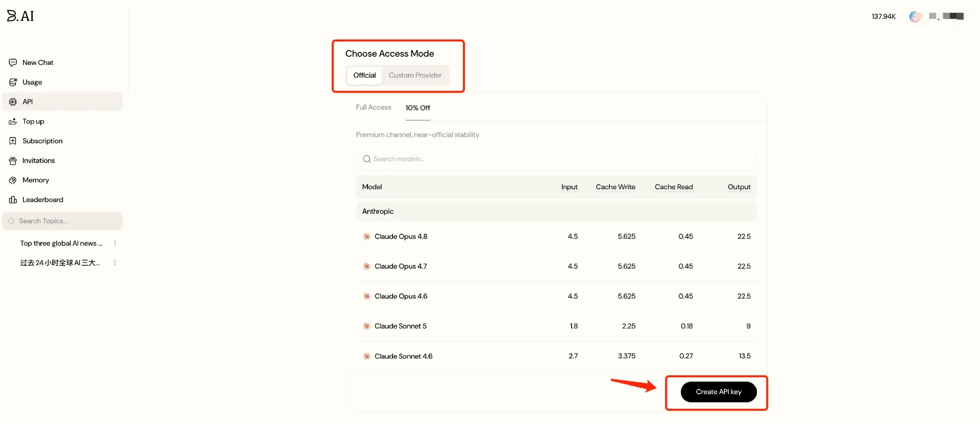Click the Anthropic logo beside Claude Sonnet 5

(x=366, y=326)
